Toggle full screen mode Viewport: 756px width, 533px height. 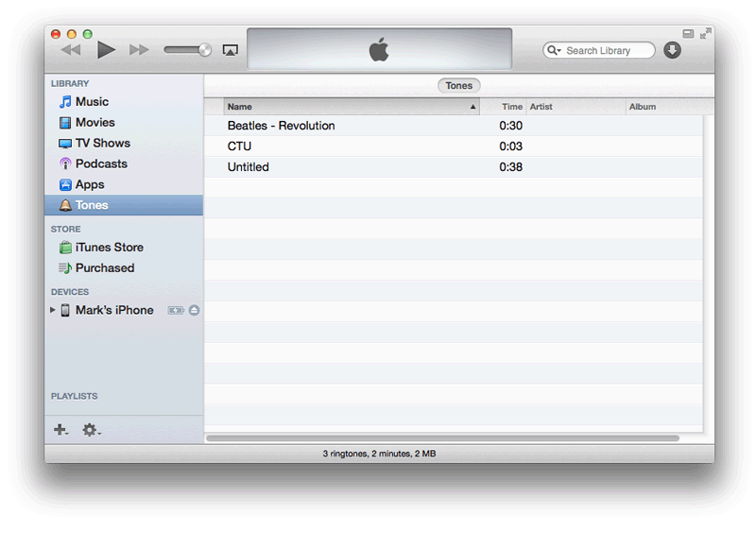(705, 34)
